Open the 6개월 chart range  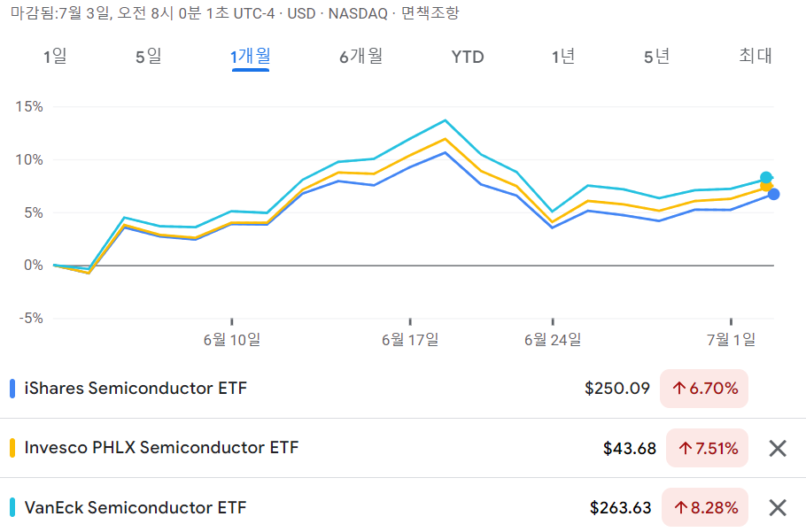[x=360, y=57]
